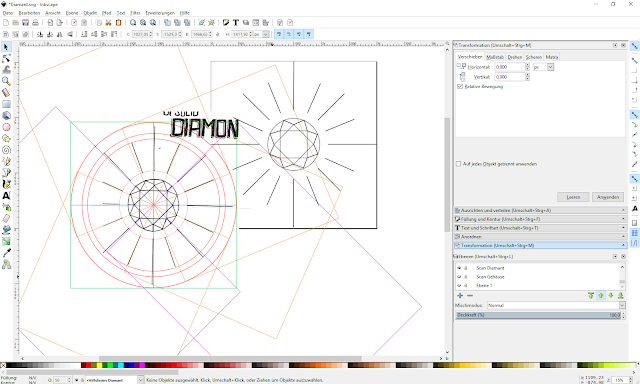Pick the Color dropper tool
The image size is (640, 384).
point(6,253)
